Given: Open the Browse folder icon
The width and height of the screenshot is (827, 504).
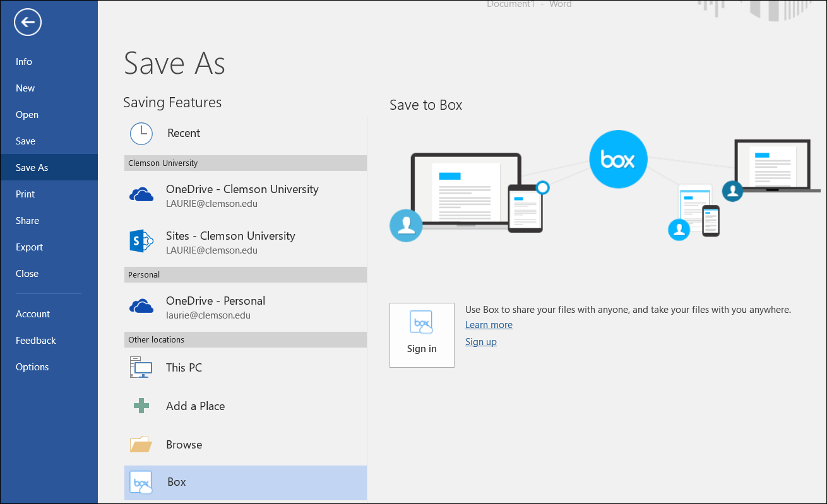Looking at the screenshot, I should point(141,444).
